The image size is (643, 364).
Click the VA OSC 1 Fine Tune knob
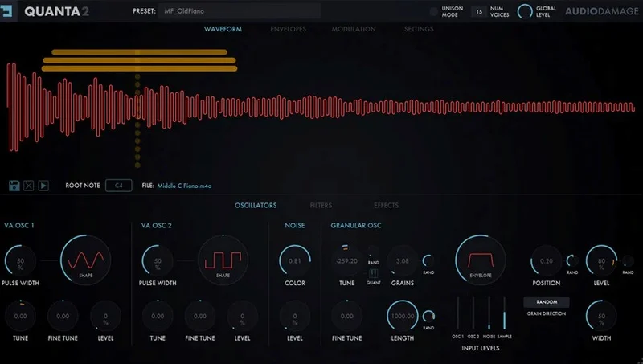pos(63,316)
